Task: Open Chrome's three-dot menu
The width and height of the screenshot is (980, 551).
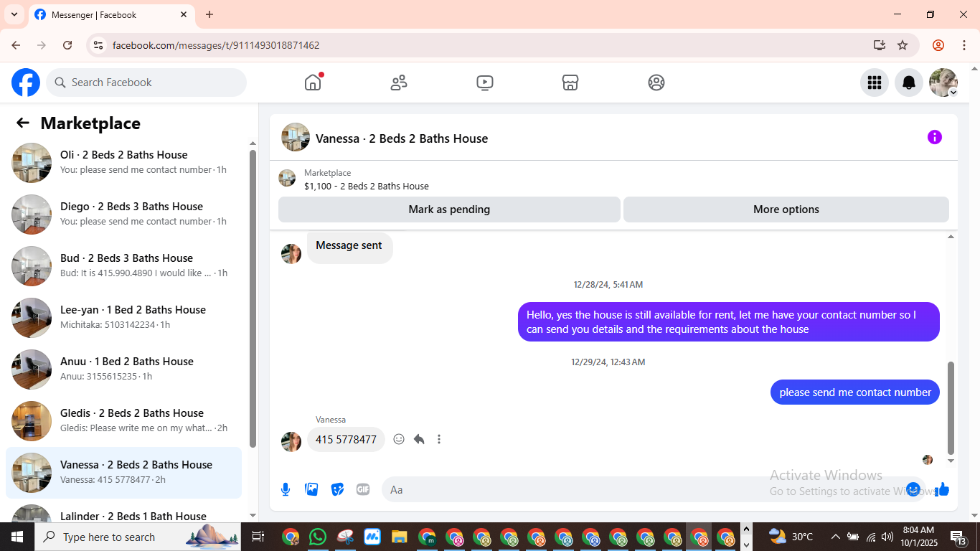Action: tap(963, 45)
